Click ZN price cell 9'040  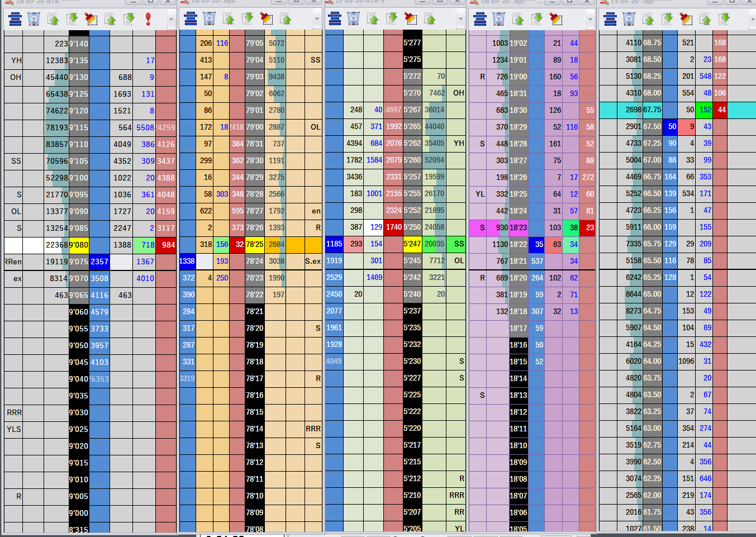(x=79, y=379)
